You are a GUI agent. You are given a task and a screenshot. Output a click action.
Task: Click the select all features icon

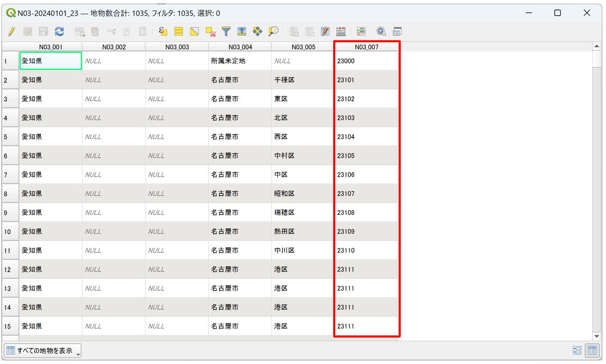pyautogui.click(x=179, y=31)
